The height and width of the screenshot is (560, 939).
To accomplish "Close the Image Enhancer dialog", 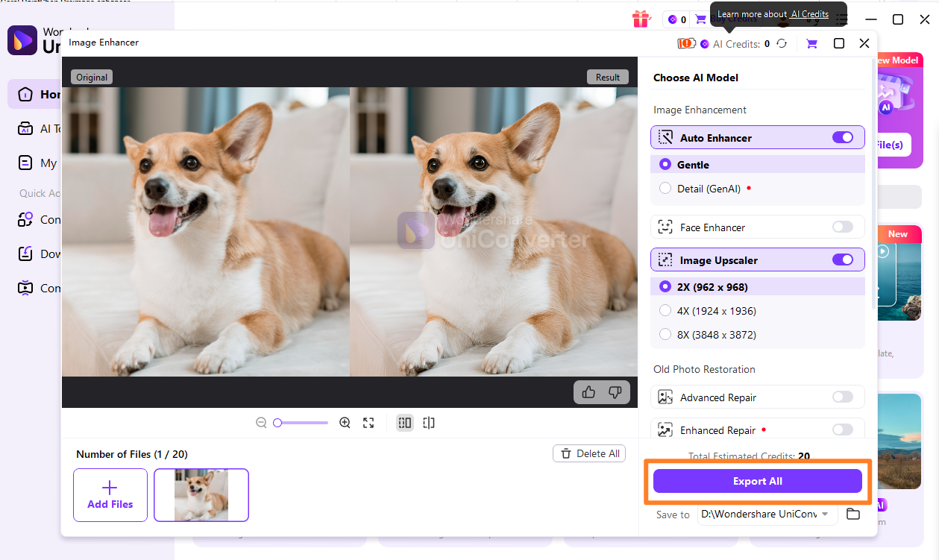I will [x=864, y=43].
